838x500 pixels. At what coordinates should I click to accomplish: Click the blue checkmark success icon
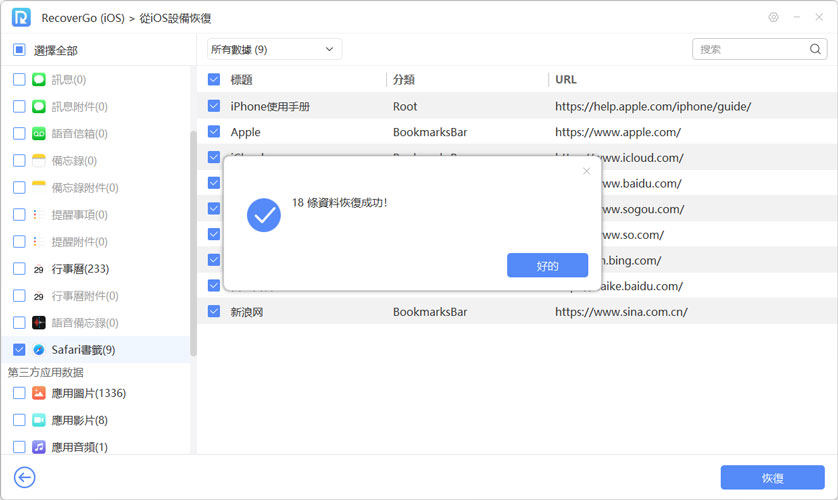[x=263, y=215]
